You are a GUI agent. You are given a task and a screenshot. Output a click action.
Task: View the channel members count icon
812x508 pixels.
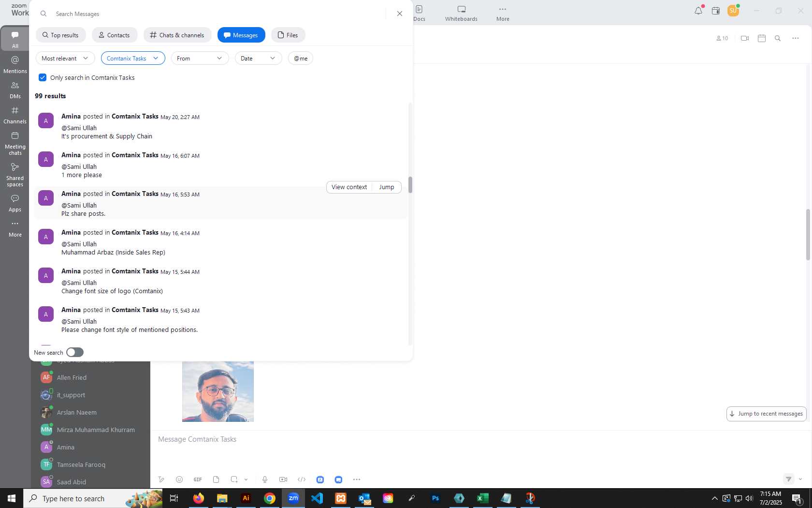(722, 38)
